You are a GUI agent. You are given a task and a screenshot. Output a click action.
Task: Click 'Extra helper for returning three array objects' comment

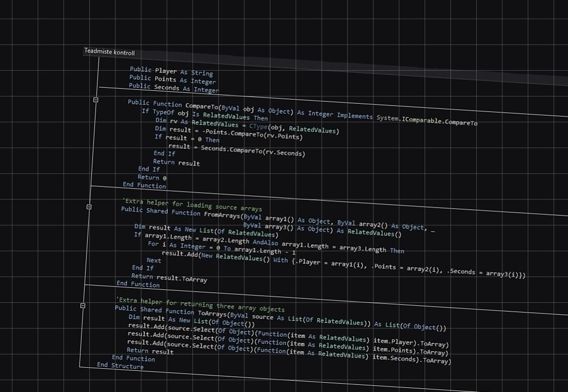coord(200,305)
